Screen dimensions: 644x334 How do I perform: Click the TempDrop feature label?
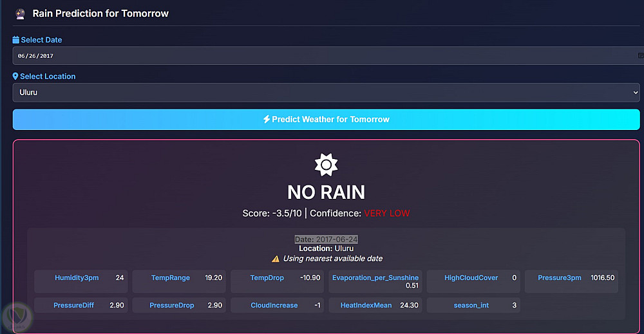(267, 278)
